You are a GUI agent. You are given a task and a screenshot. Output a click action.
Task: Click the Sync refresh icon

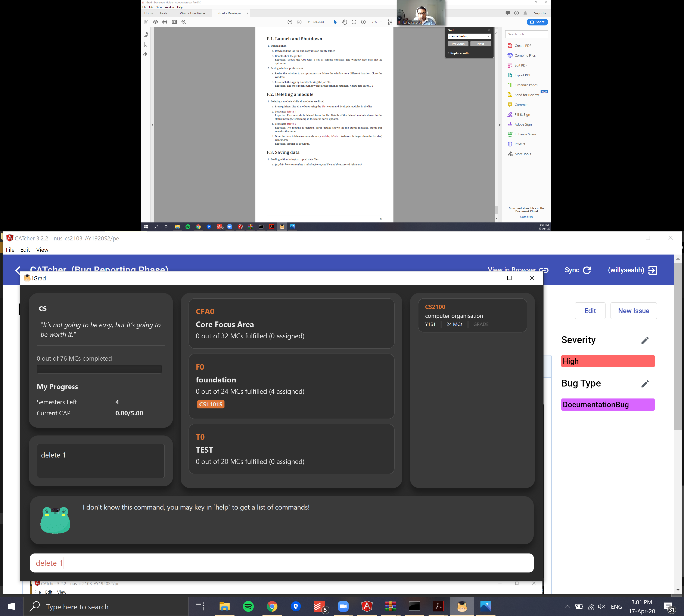pos(587,270)
